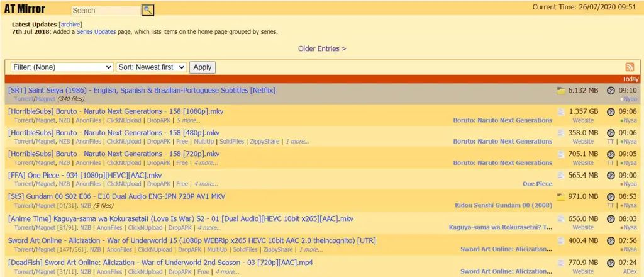Click clock icon beside 09:10
Screen dimensions: 644x277
[611, 91]
